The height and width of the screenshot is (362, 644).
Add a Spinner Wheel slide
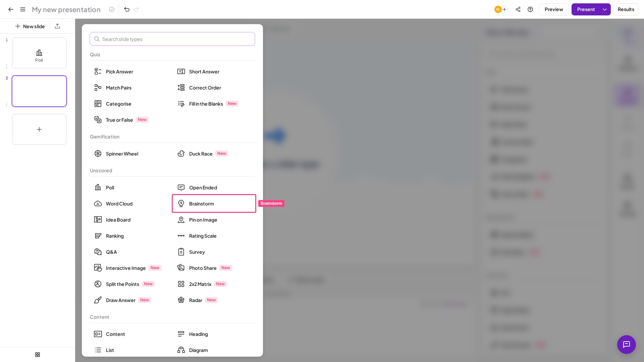(x=130, y=154)
